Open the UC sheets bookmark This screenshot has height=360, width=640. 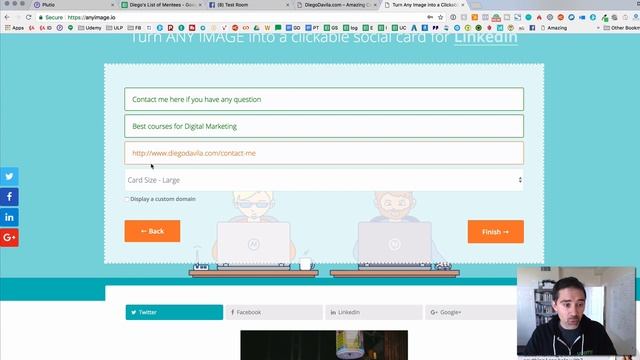pyautogui.click(x=399, y=28)
